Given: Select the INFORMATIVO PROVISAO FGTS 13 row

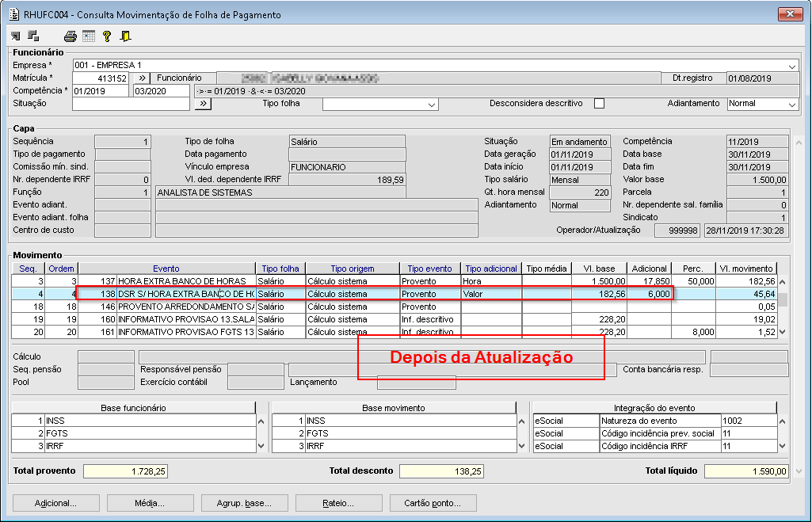Looking at the screenshot, I should click(394, 332).
